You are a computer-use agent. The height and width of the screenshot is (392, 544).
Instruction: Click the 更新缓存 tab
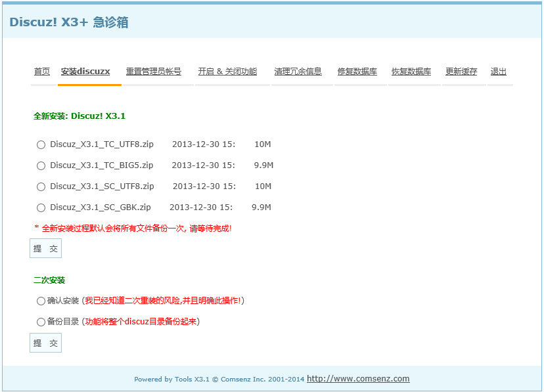[x=461, y=72]
